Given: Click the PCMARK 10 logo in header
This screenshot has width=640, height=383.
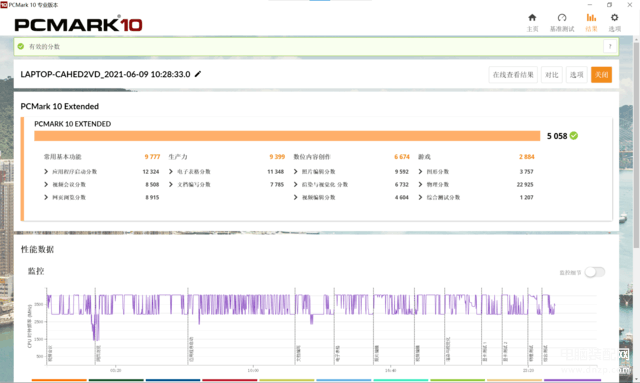Looking at the screenshot, I should coord(78,25).
